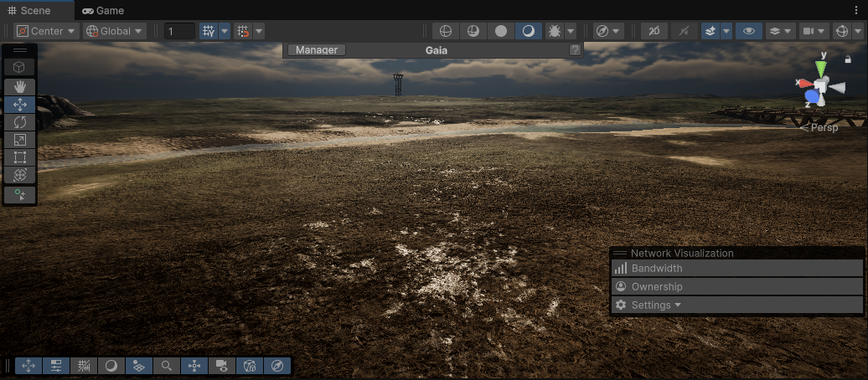
Task: Click the Gaia help question mark icon
Action: [575, 50]
